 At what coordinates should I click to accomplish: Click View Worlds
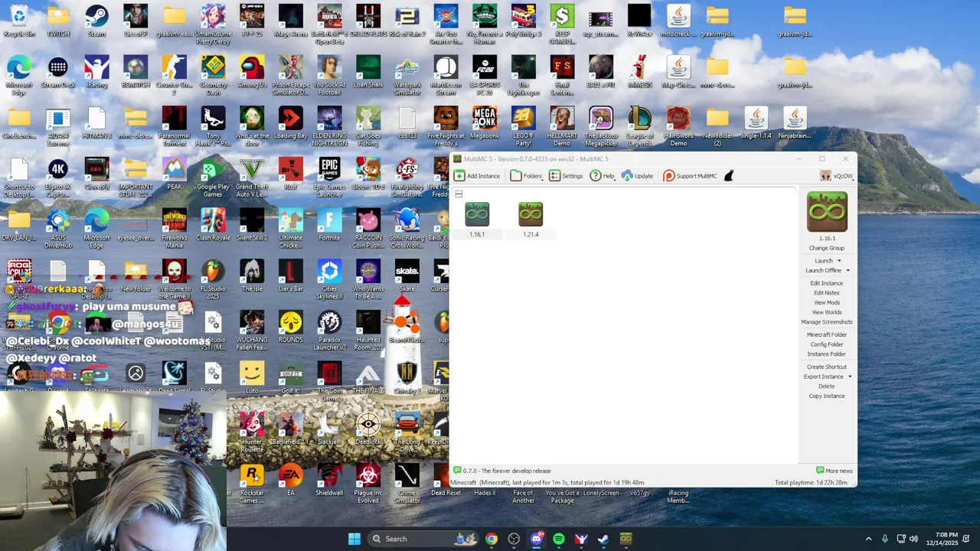point(827,312)
